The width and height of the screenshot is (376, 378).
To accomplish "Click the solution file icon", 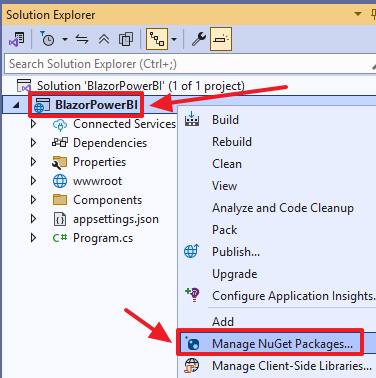I will point(24,86).
